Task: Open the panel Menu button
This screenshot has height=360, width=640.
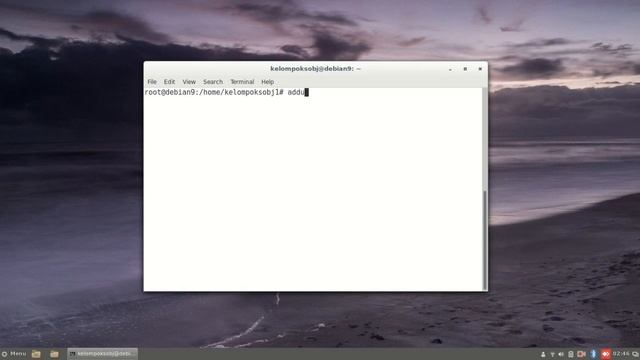Action: 14,353
